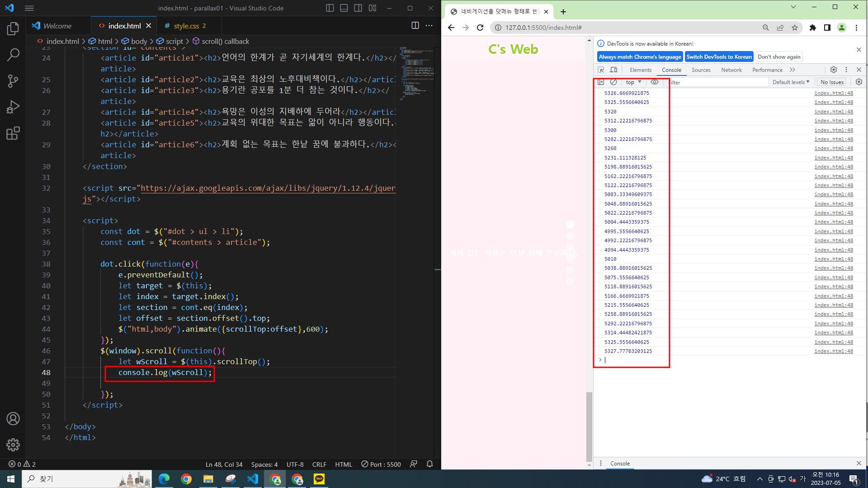Open the Run and Debug view

tap(13, 107)
